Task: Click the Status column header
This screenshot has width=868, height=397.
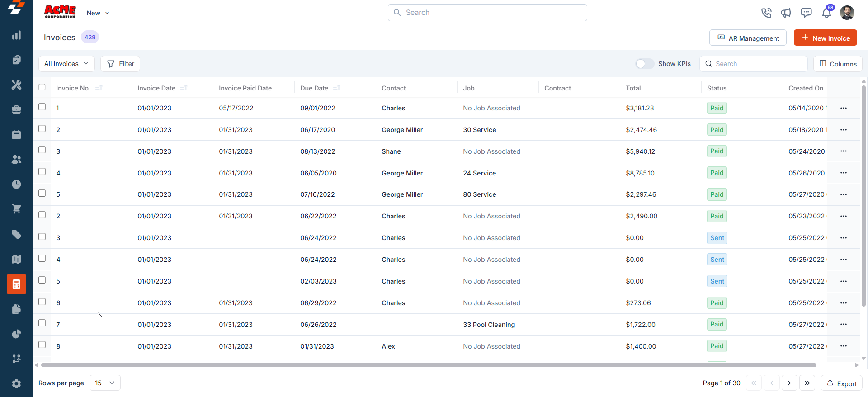Action: coord(717,88)
